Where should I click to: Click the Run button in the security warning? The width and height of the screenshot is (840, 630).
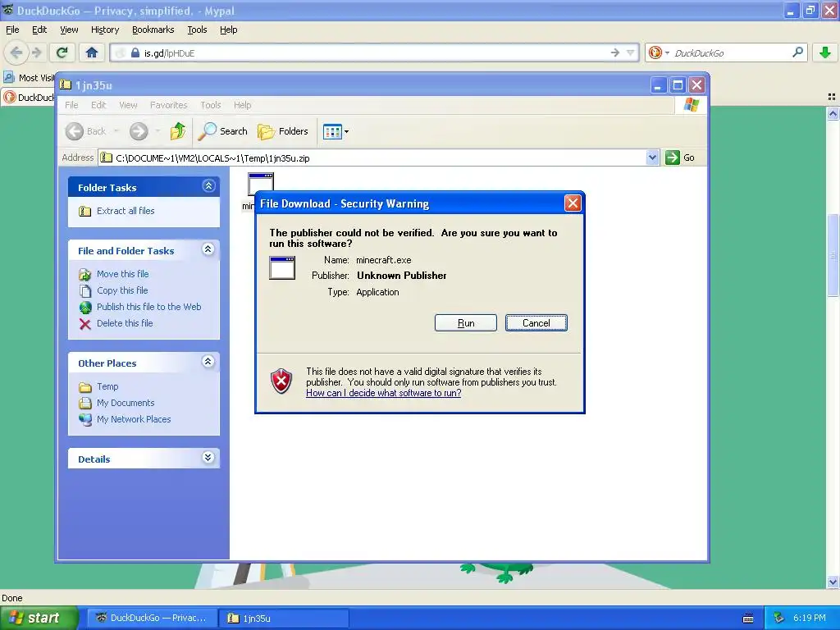[466, 323]
